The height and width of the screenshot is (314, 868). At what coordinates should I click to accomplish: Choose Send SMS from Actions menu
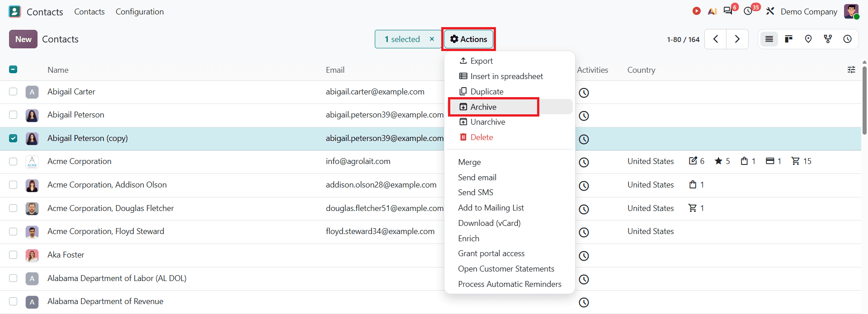click(509, 192)
